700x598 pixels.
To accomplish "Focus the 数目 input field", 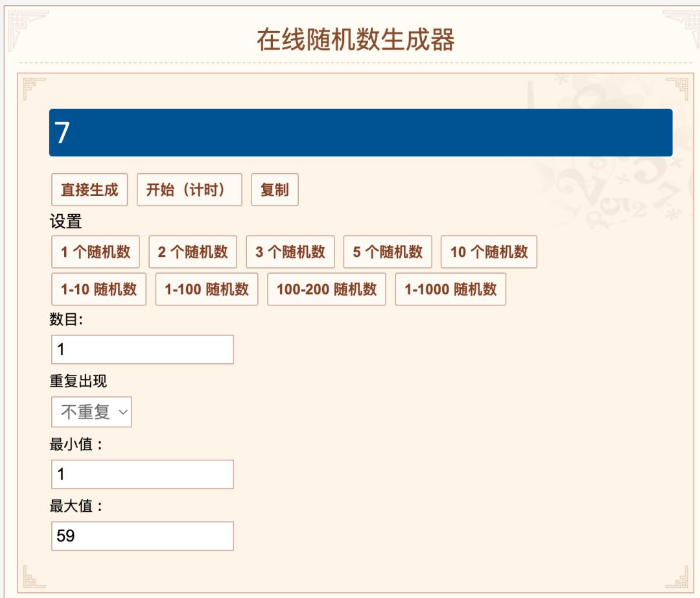I will click(x=143, y=349).
